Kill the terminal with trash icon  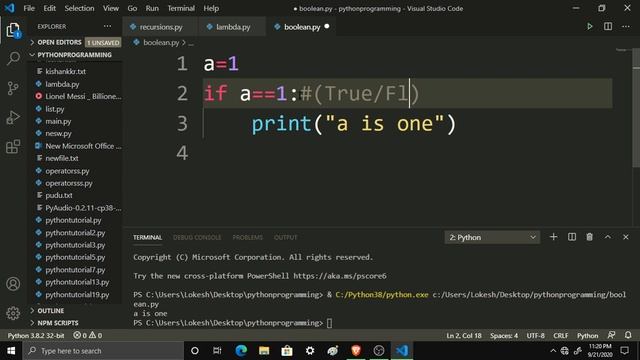(589, 237)
